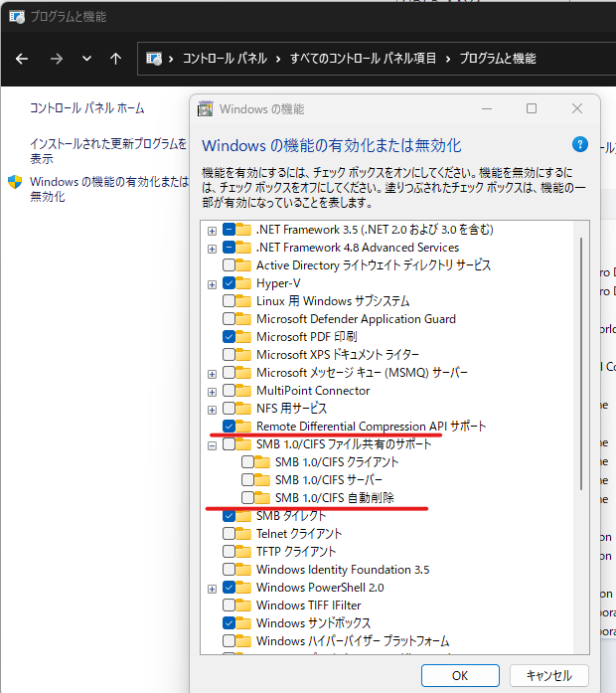Enable SMB 1.0/CIFS サーバー checkbox
This screenshot has width=616, height=693.
(247, 479)
